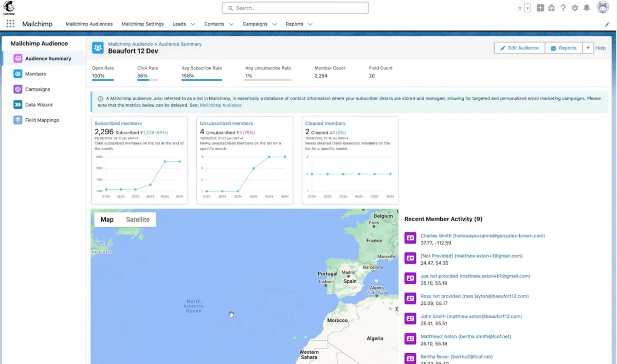Open John Smith member link
Screen dimensions: 617x364
[471, 317]
